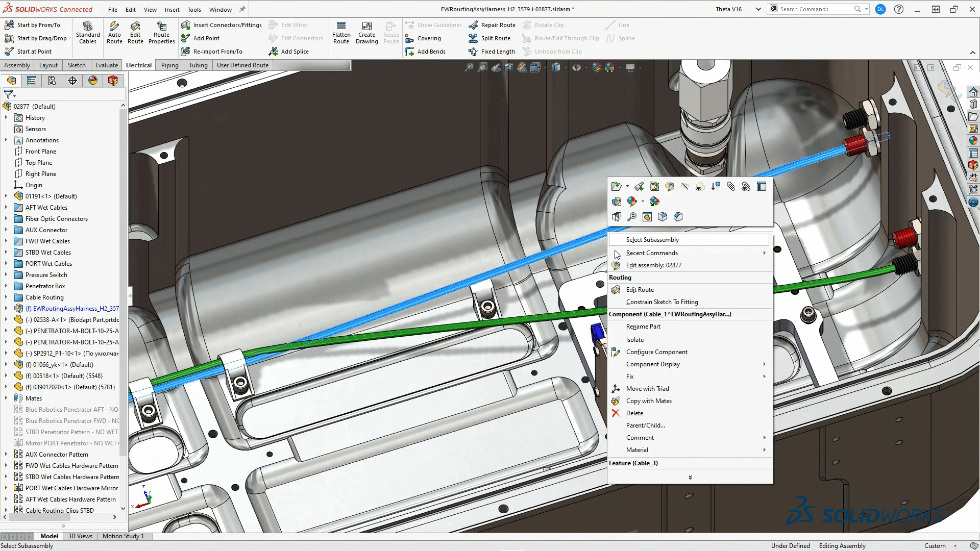The width and height of the screenshot is (980, 551).
Task: Click the paperclip View Mates icon
Action: click(731, 187)
